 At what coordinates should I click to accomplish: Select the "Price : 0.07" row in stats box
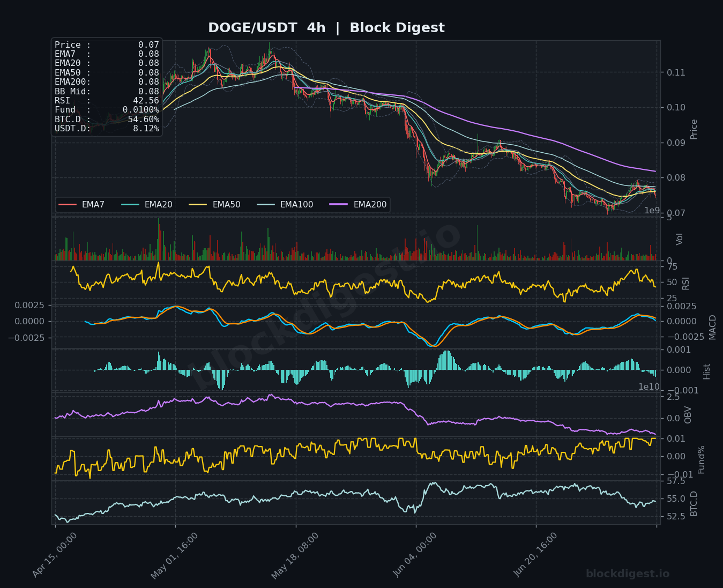click(x=107, y=45)
